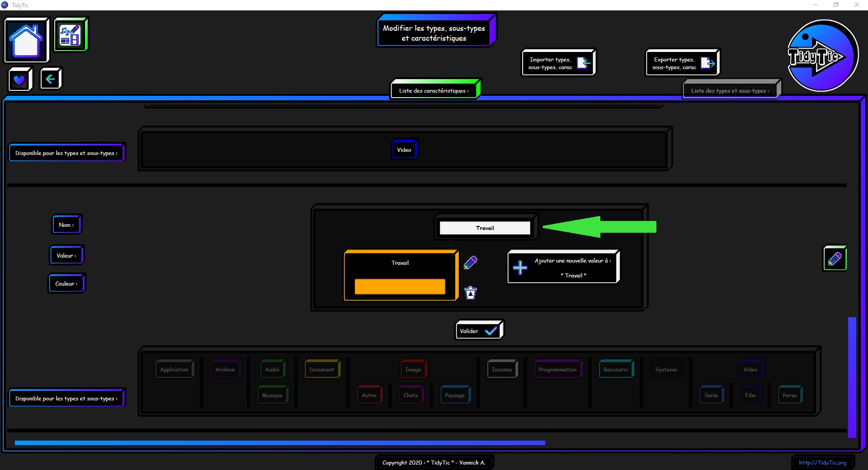The height and width of the screenshot is (470, 868).
Task: Toggle the Programmation type availability
Action: click(557, 369)
